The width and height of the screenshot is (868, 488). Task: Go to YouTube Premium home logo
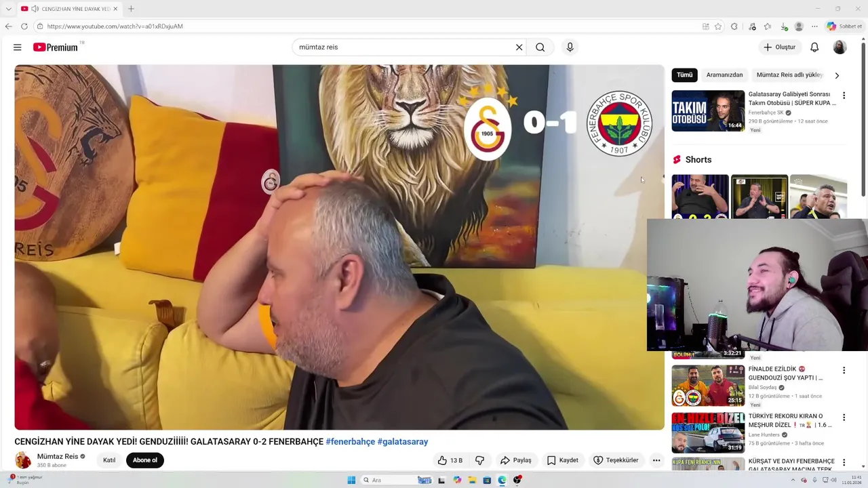(x=56, y=47)
